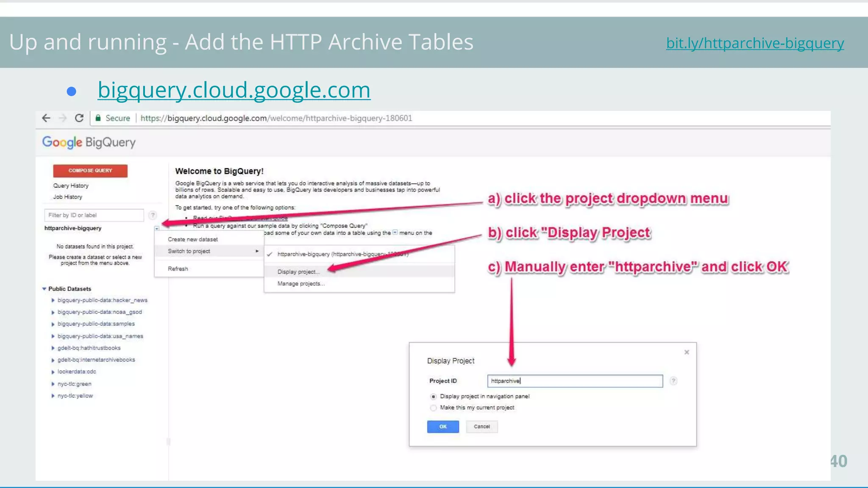Click Cancel in Display Project dialog
Viewport: 868px width, 488px height.
(x=482, y=427)
